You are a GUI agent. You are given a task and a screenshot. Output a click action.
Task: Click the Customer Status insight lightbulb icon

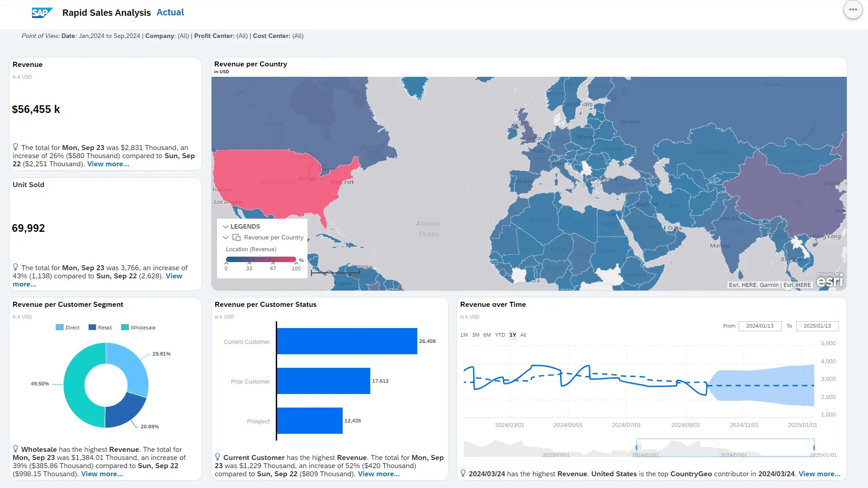218,457
